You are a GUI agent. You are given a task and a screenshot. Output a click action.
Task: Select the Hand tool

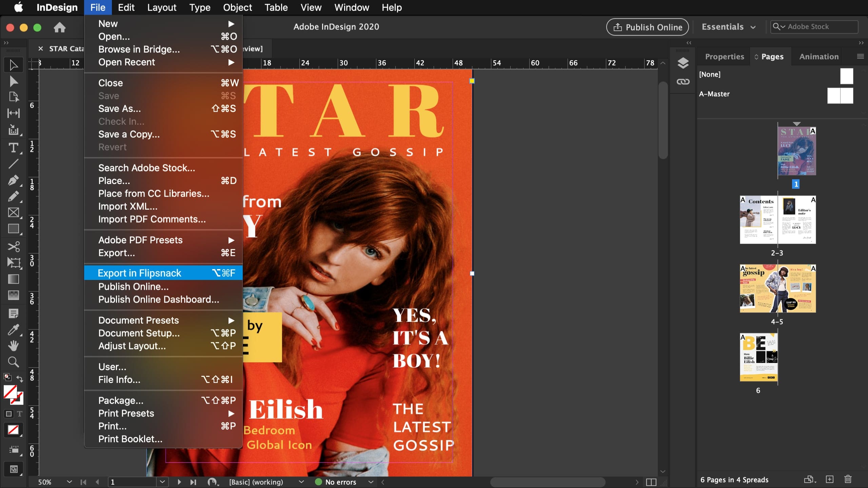pyautogui.click(x=14, y=346)
